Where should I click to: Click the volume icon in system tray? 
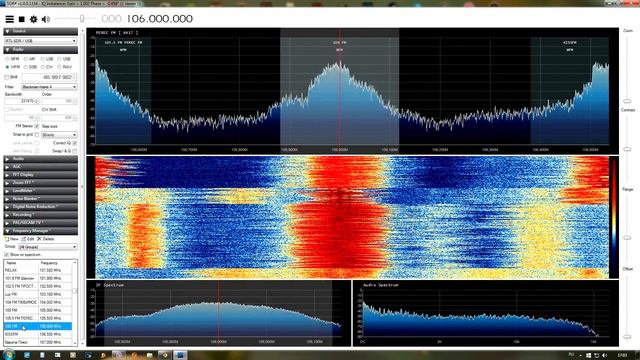[x=604, y=355]
